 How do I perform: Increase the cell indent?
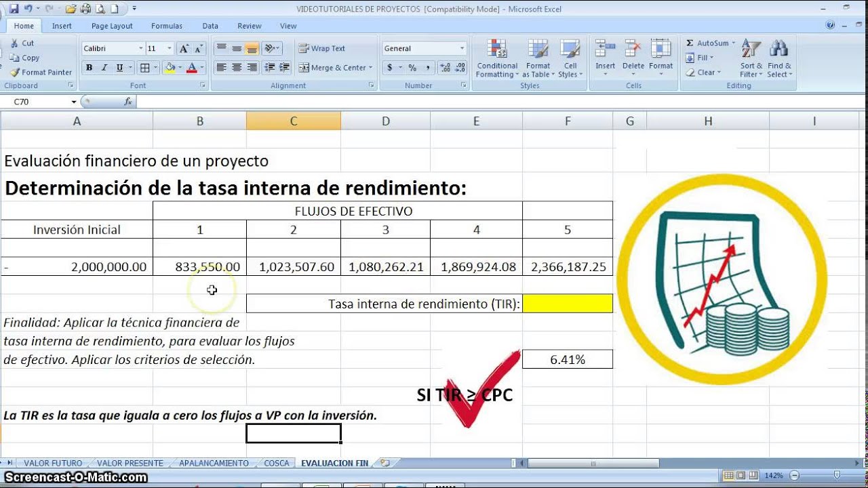[285, 68]
